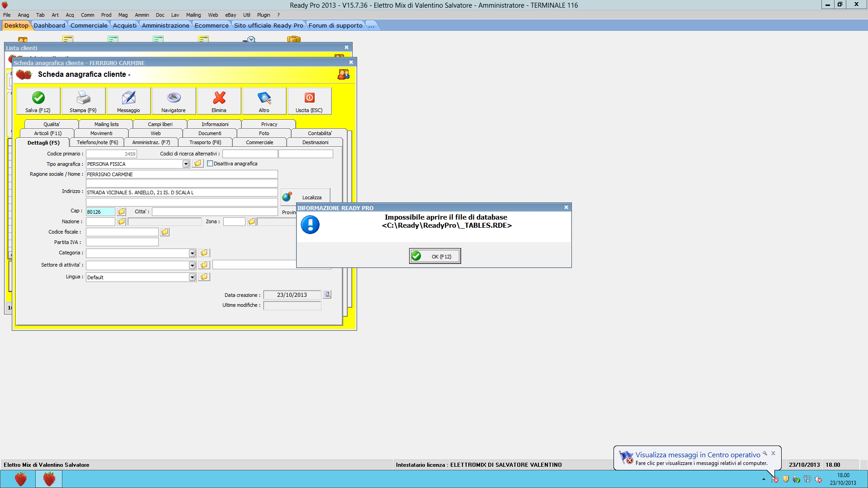Click the Localizza globe button

point(305,197)
